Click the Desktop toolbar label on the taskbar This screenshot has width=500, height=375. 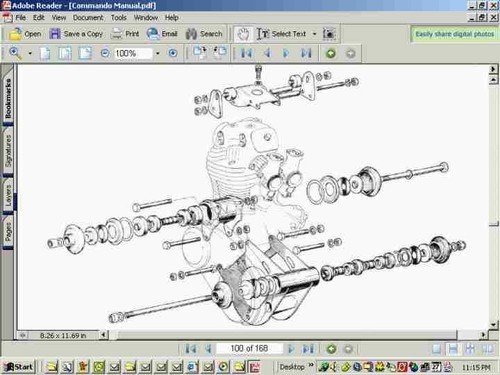click(292, 367)
